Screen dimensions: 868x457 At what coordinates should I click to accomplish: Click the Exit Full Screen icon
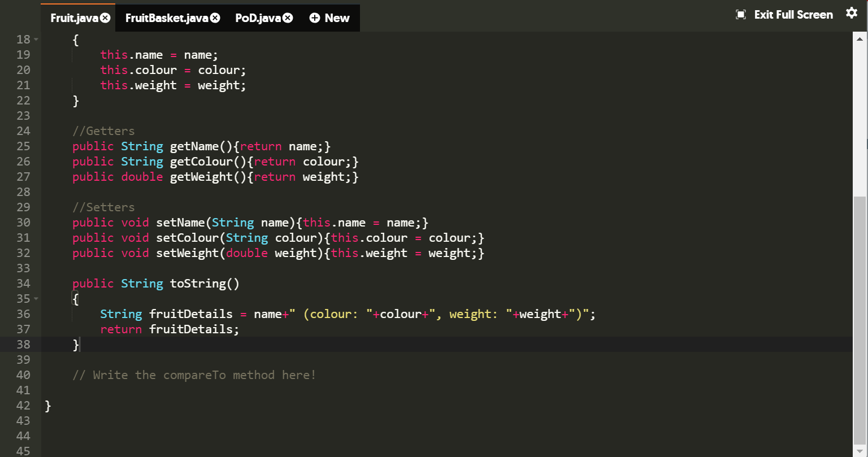pyautogui.click(x=741, y=15)
